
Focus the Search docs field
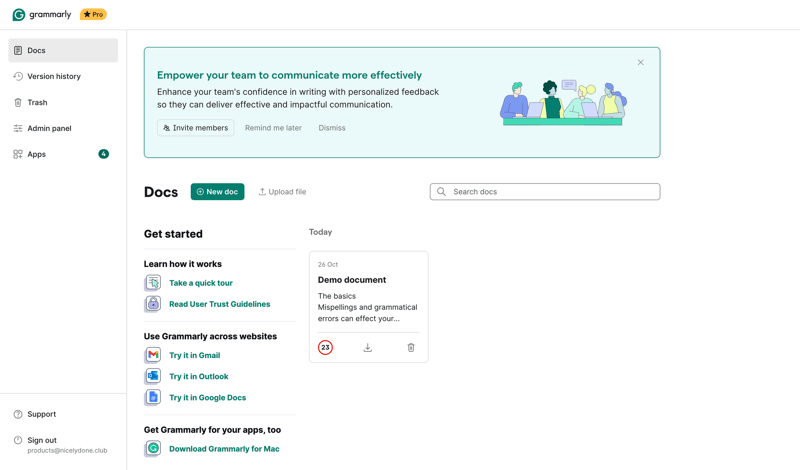coord(545,192)
